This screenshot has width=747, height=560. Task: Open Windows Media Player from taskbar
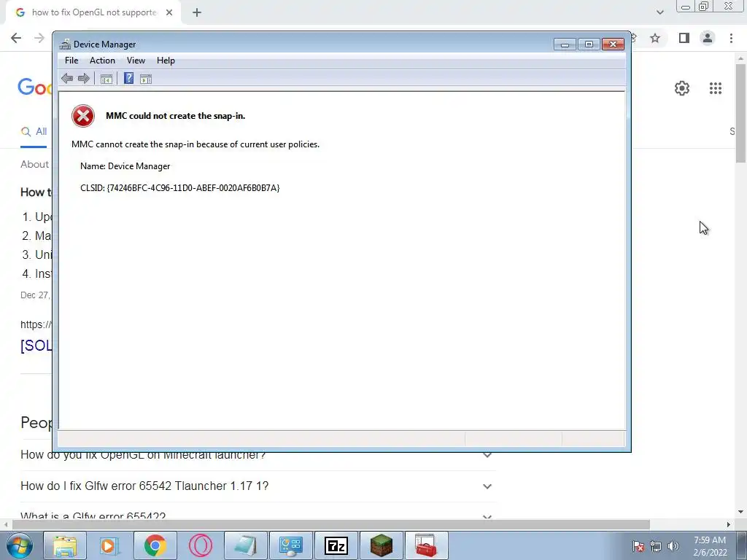[109, 545]
